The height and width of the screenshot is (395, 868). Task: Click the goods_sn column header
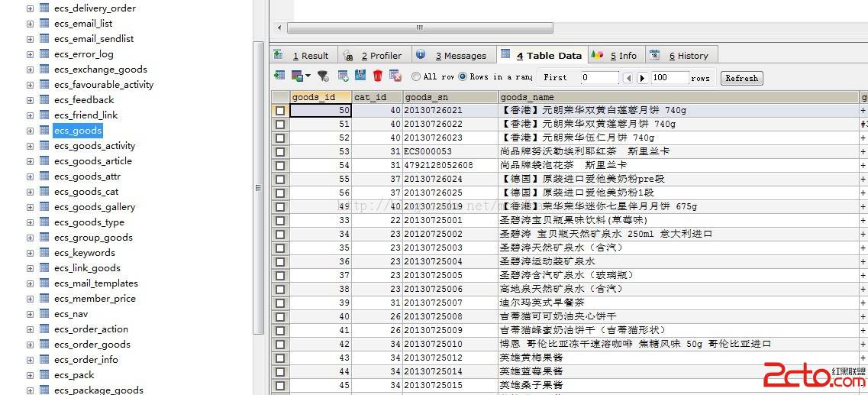[450, 97]
